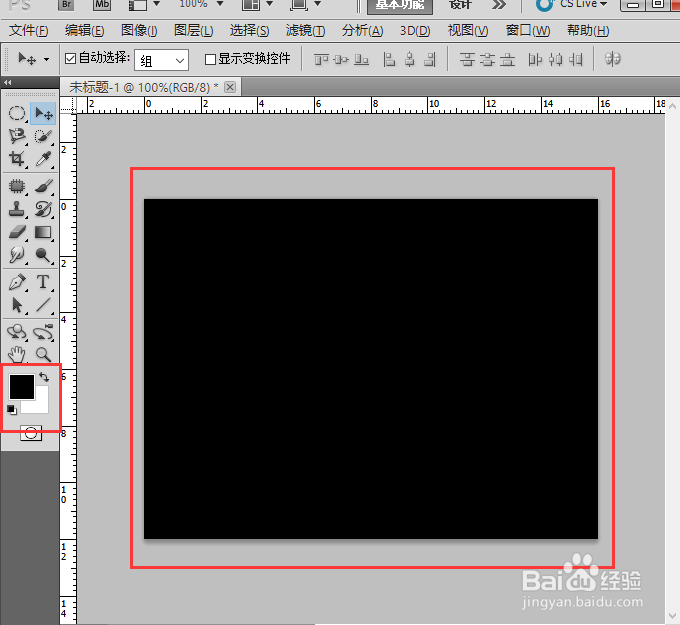Select the 3D Object Rotate tool
The image size is (680, 625).
coord(17,332)
